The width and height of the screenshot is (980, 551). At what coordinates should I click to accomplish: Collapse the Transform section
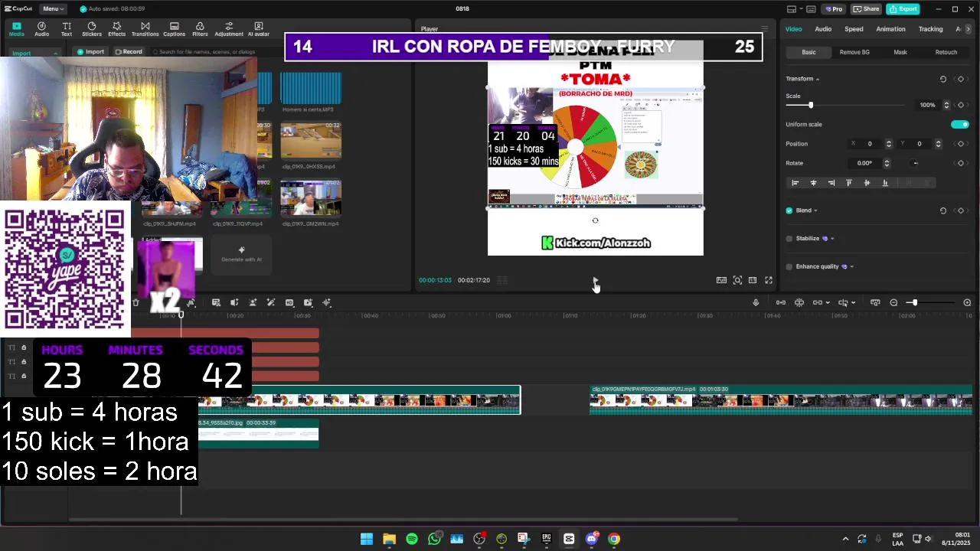818,79
